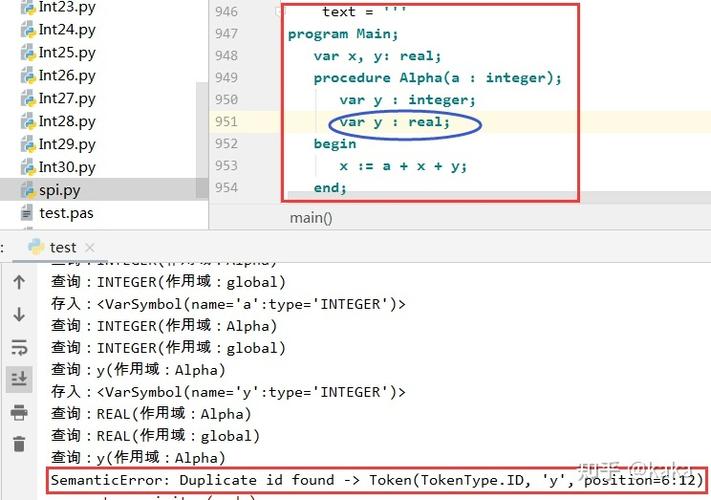
Task: Click 'end;' on line 954
Action: click(330, 188)
